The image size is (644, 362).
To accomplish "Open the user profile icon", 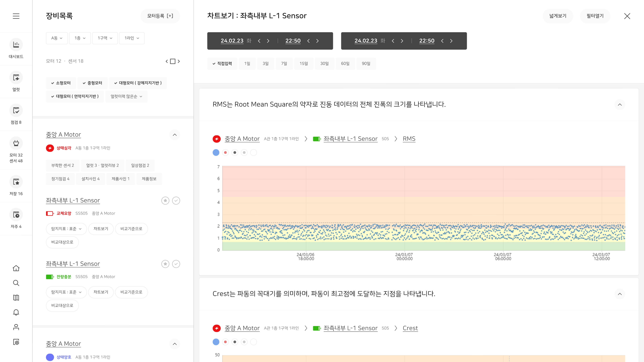I will [x=16, y=327].
